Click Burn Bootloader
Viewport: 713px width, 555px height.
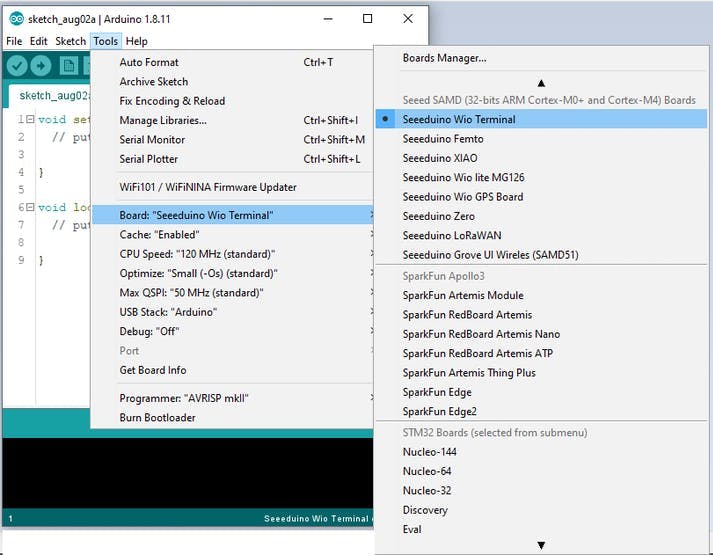(x=233, y=417)
